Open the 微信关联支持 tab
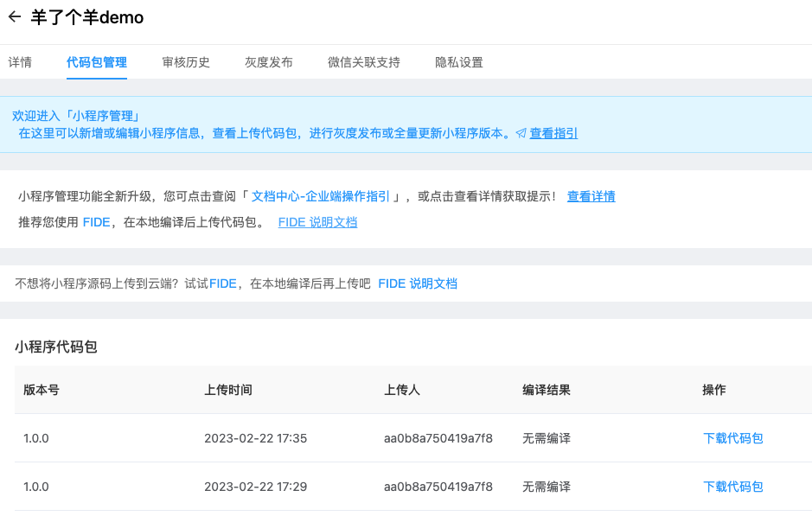The height and width of the screenshot is (516, 812). pyautogui.click(x=364, y=62)
